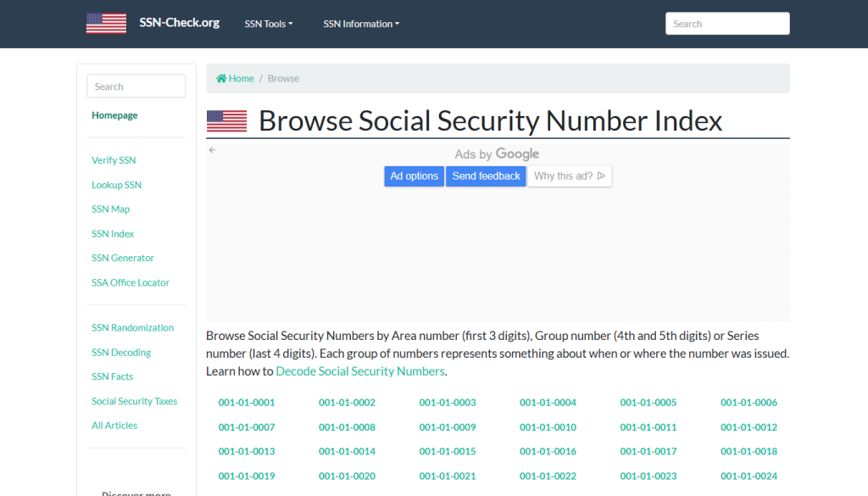The image size is (868, 496).
Task: Open the 001-01-0013 entry
Action: [247, 451]
